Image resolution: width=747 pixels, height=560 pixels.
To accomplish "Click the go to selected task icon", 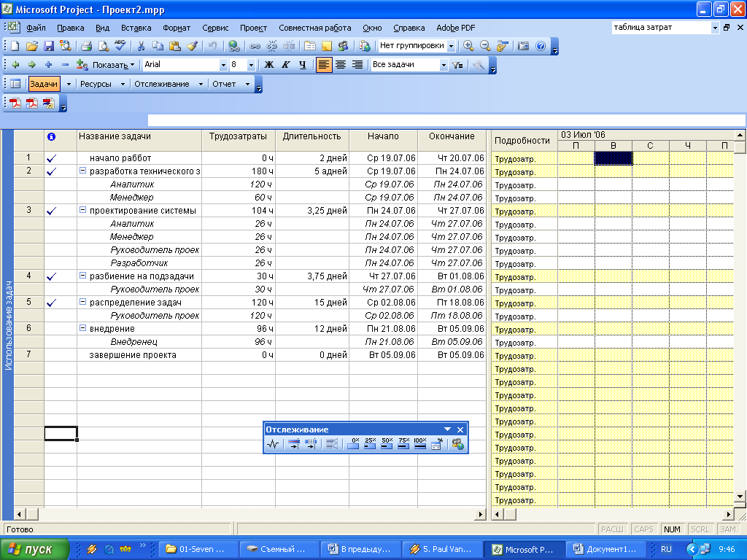I will tap(502, 46).
